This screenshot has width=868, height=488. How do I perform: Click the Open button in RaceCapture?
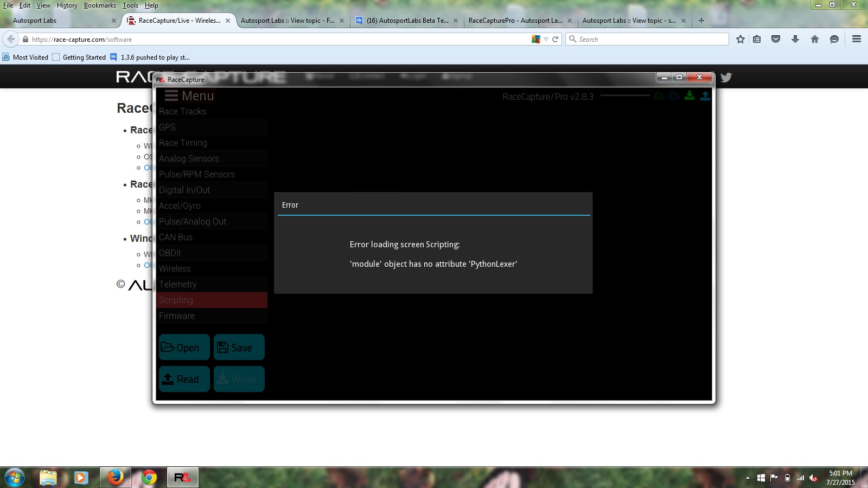tap(184, 347)
